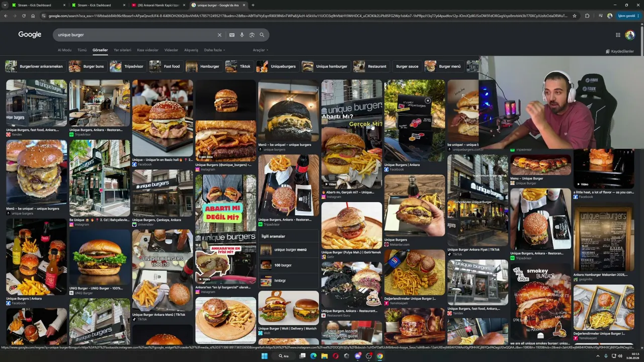Switch to Chrome in the taskbar

click(380, 356)
